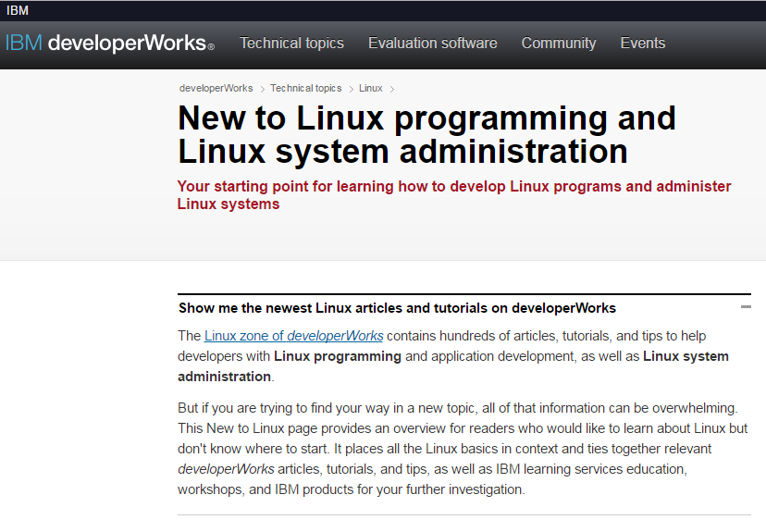Collapse the newest Linux articles section
Image resolution: width=766 pixels, height=532 pixels.
click(x=746, y=307)
